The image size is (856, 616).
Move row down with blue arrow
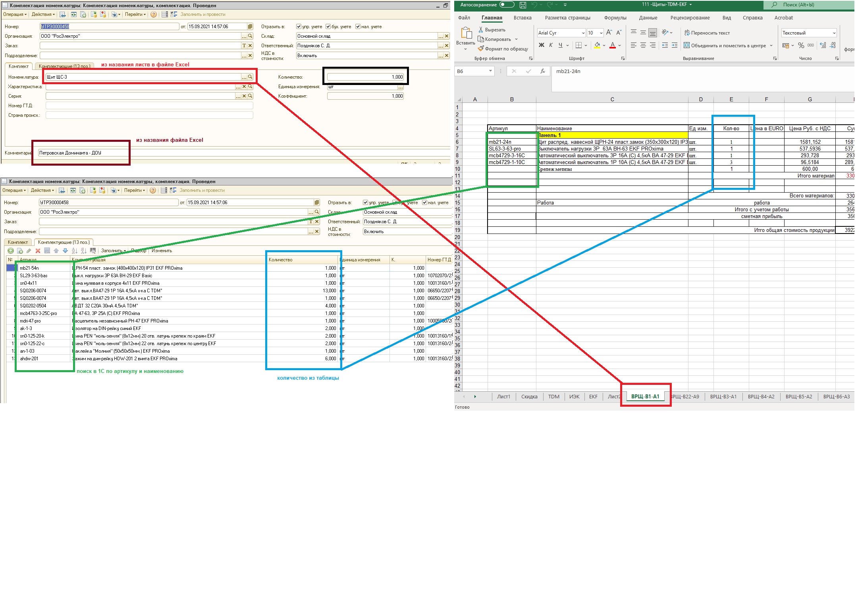pos(65,251)
